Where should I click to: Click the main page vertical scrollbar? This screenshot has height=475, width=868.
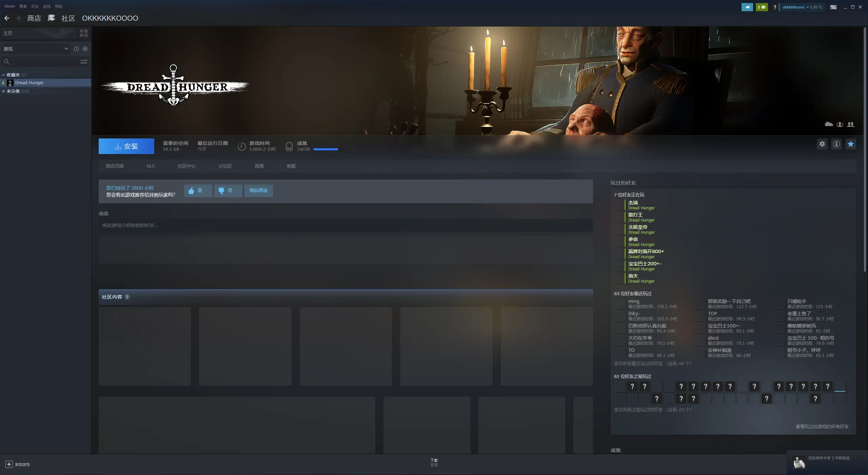click(x=865, y=149)
